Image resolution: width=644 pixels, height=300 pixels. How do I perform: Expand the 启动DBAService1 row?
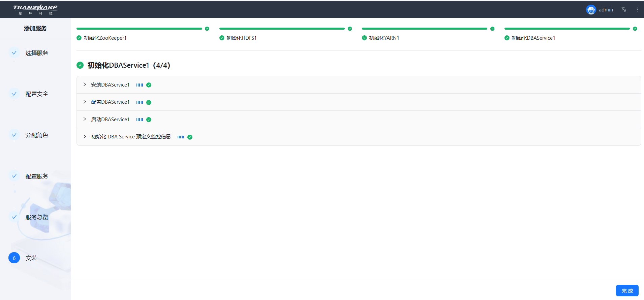pos(85,119)
